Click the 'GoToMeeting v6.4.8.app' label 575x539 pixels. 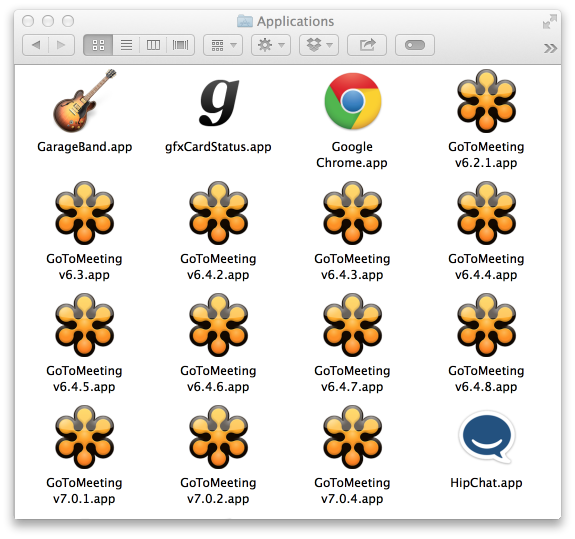tap(486, 379)
